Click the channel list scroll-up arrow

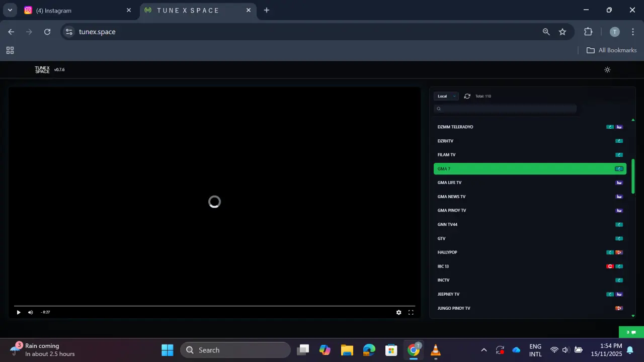pyautogui.click(x=633, y=120)
